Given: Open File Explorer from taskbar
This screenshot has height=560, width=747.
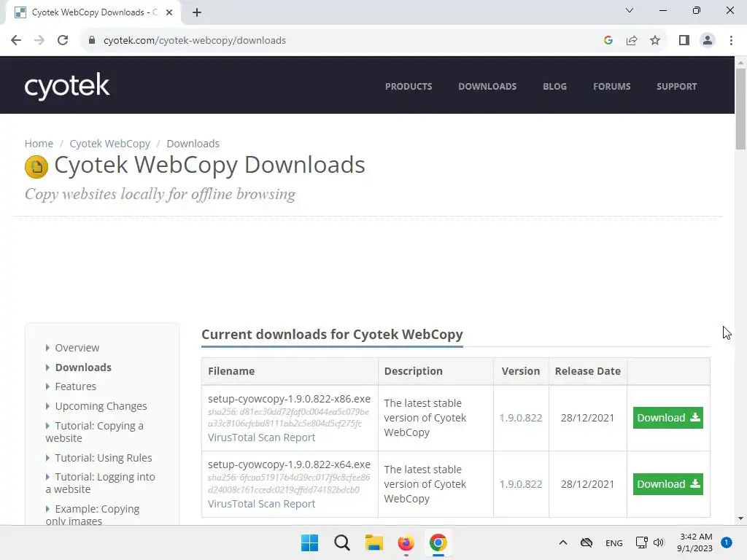Looking at the screenshot, I should tap(374, 542).
